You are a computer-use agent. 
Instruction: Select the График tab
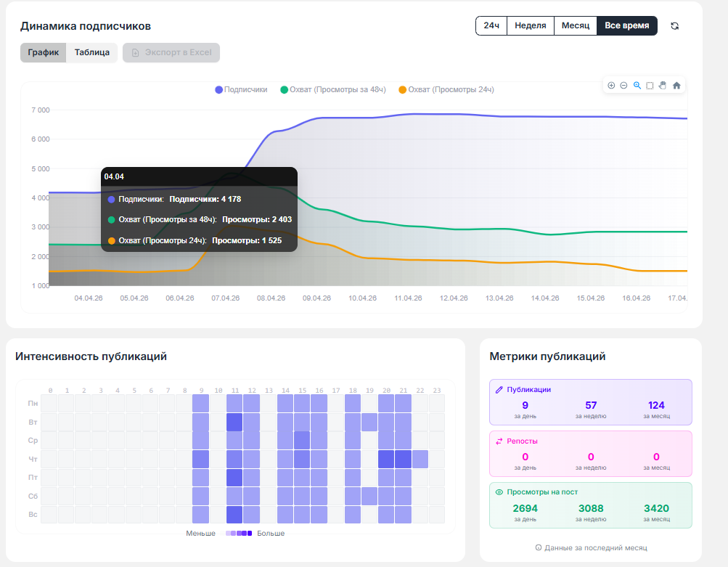[44, 53]
